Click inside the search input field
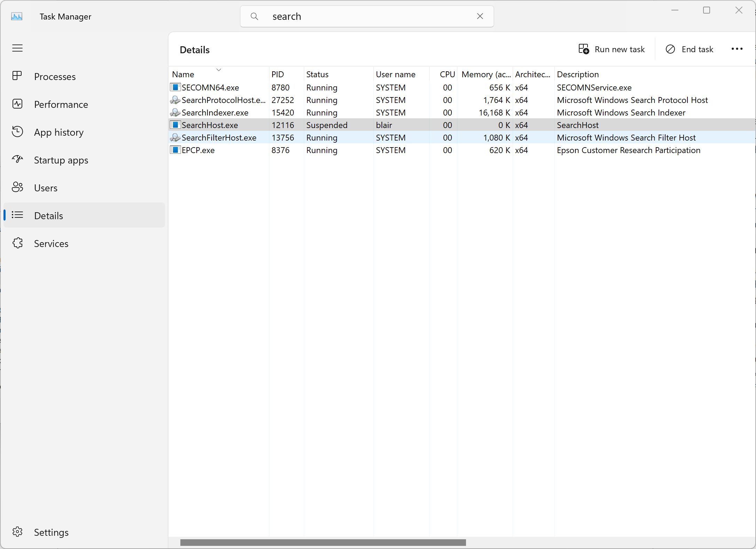 [x=348, y=16]
